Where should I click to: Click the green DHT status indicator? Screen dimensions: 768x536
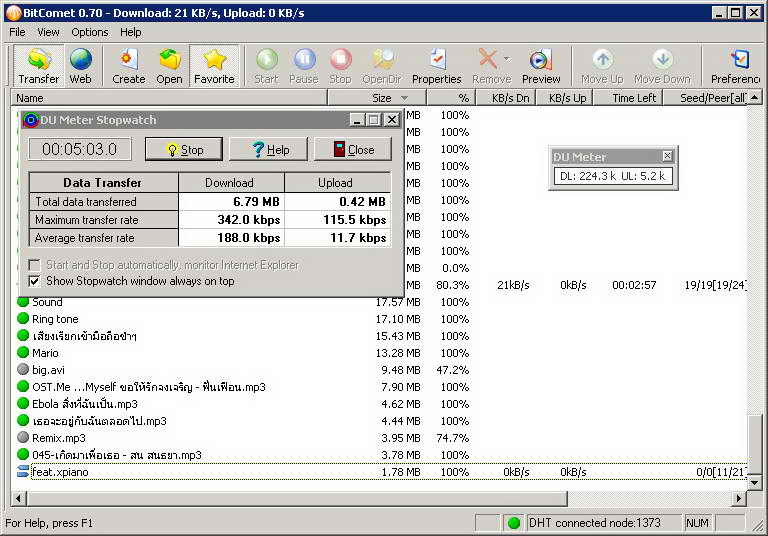[x=514, y=523]
